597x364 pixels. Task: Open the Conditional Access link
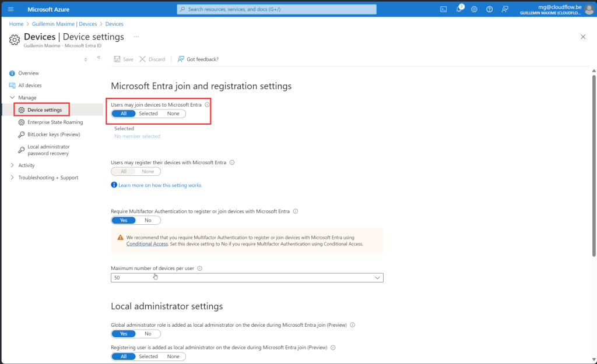pos(147,244)
